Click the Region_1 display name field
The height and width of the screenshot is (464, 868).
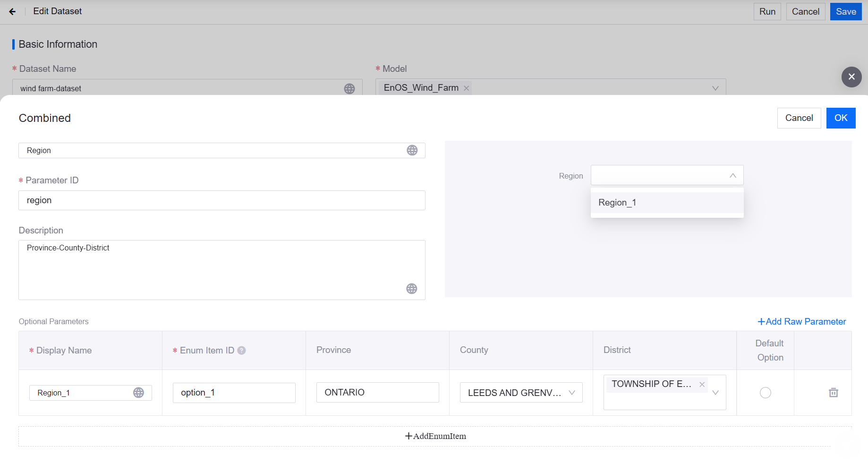[91, 393]
